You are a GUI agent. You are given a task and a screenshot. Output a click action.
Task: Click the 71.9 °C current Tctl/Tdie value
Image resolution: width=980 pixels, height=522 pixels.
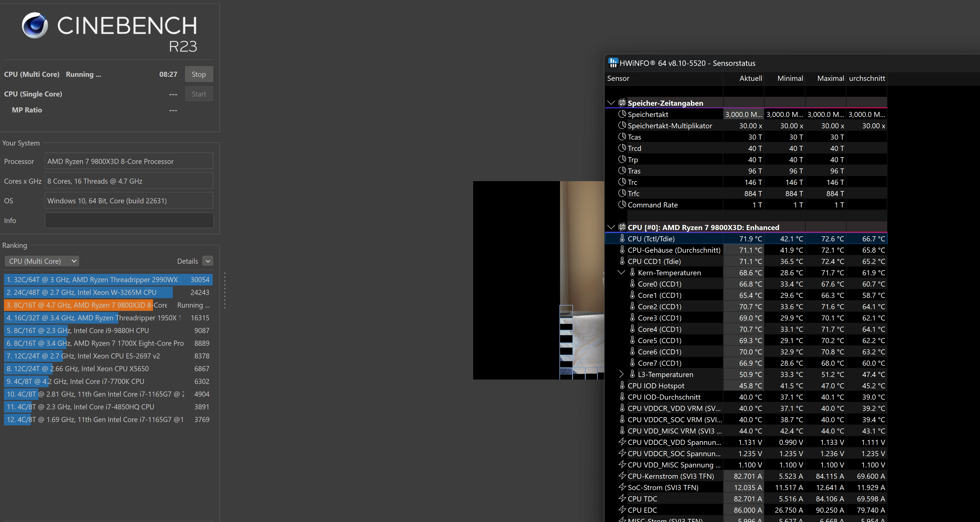(x=750, y=239)
